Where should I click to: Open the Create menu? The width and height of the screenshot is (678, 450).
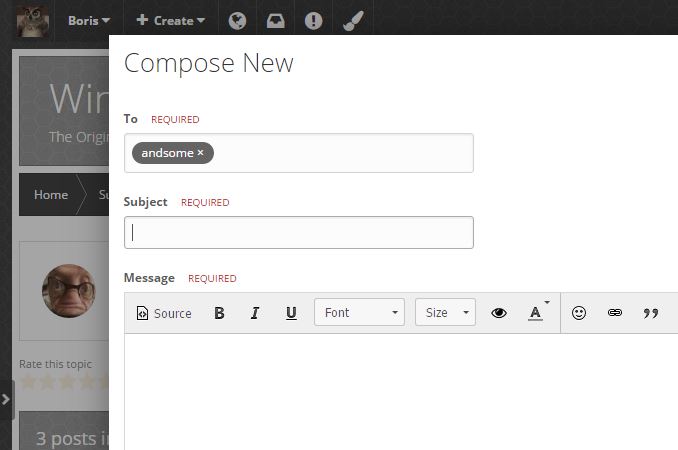pyautogui.click(x=170, y=20)
